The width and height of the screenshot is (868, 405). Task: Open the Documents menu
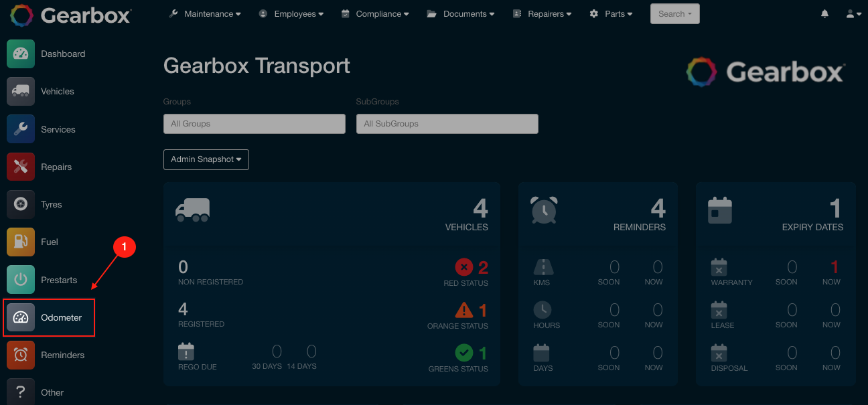[461, 14]
